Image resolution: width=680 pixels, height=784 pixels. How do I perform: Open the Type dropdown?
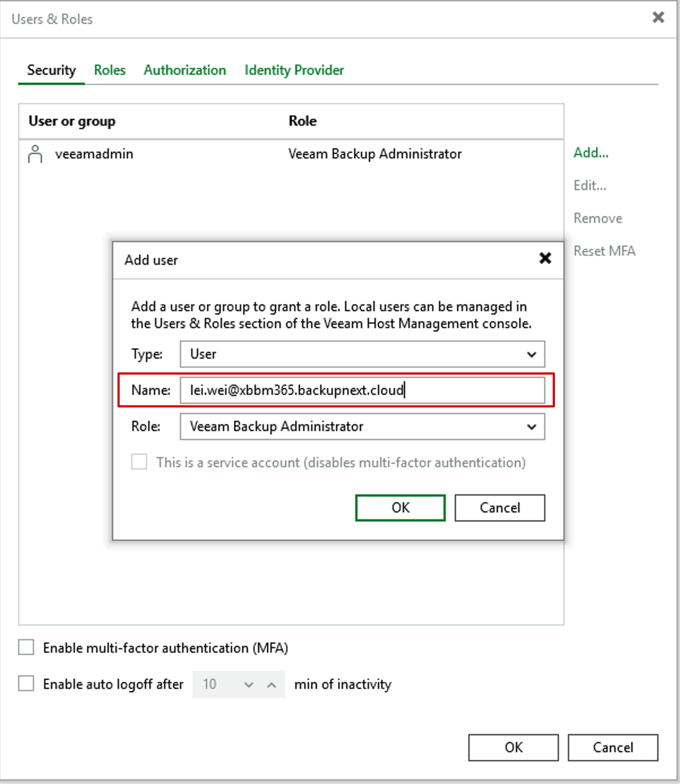click(362, 354)
